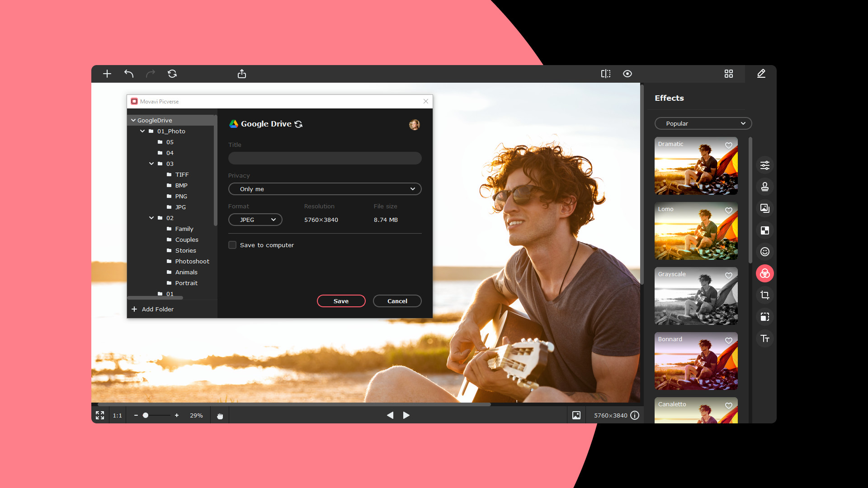This screenshot has width=868, height=488.
Task: Click the Save button
Action: (x=341, y=301)
